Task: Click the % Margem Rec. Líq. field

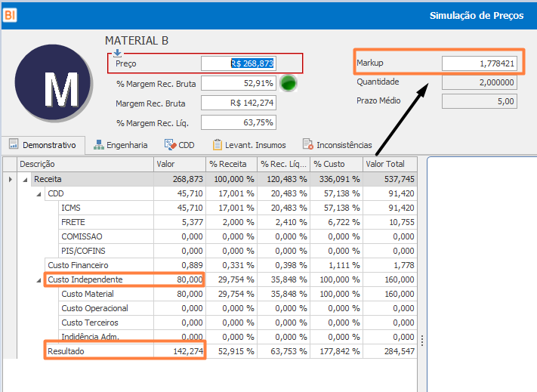Action: tap(239, 122)
